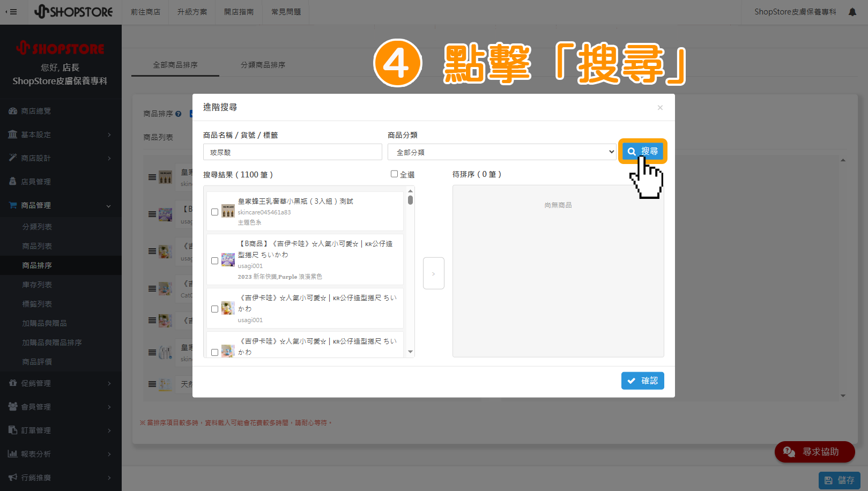Open the 商品分類 dropdown showing 全部分類

[502, 152]
